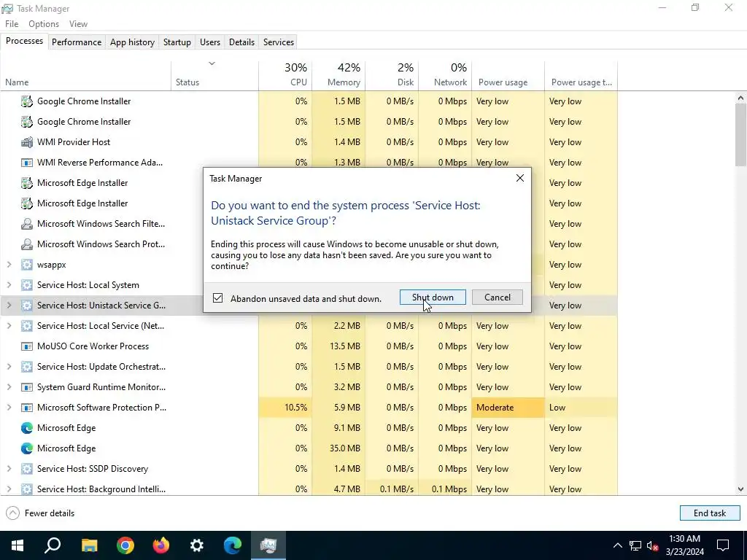Screen dimensions: 747x560
Task: Click the MoUSO Core Worker Process icon
Action: [27, 346]
